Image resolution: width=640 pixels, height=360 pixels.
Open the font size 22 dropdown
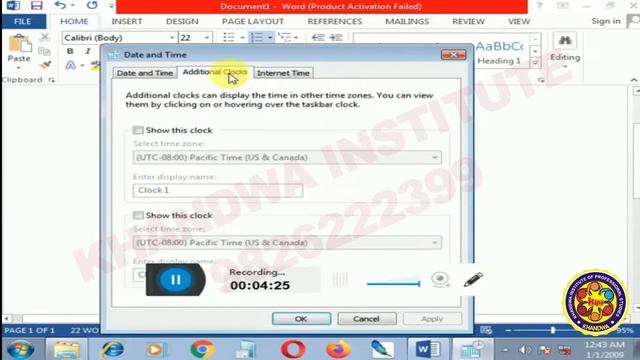[207, 38]
